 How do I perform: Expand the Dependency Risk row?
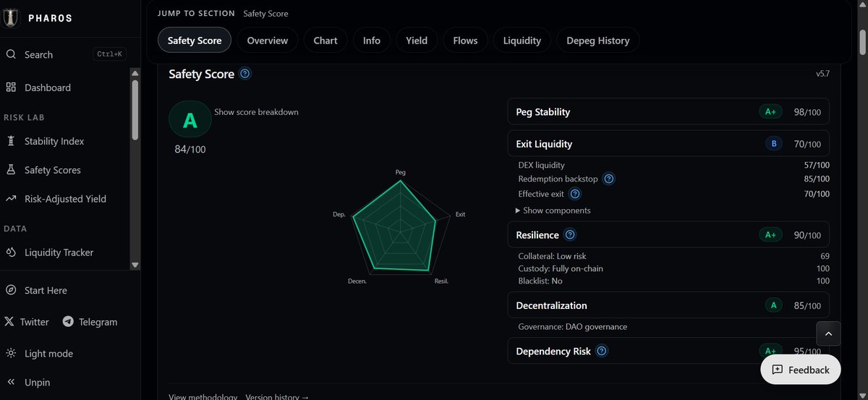coord(668,351)
